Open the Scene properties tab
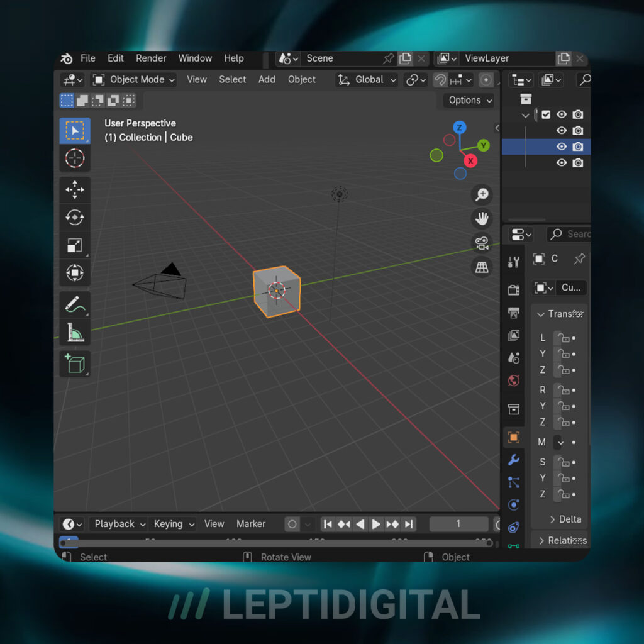The image size is (644, 644). pos(514,358)
